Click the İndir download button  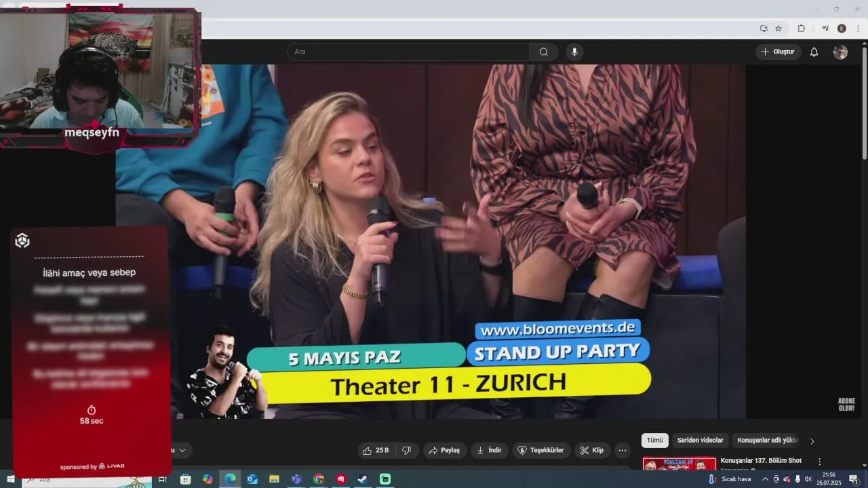[489, 450]
